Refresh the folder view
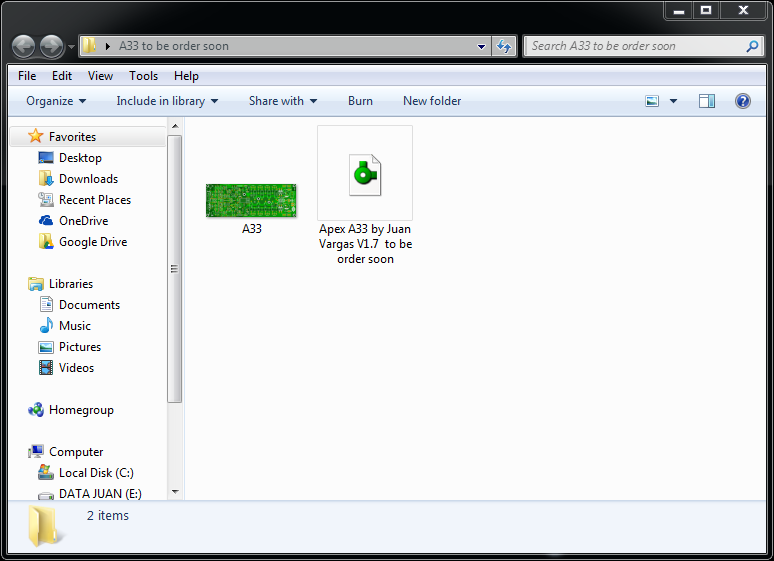Image resolution: width=774 pixels, height=561 pixels. point(504,46)
